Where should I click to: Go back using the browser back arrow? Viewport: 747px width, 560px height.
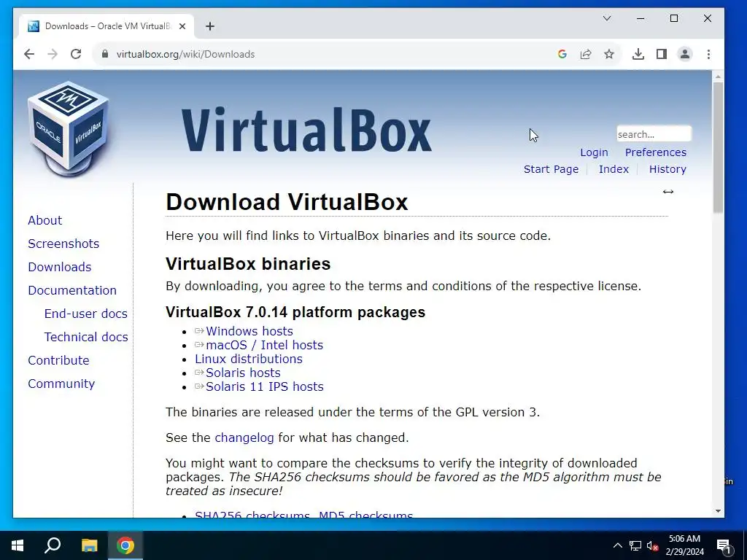[29, 54]
